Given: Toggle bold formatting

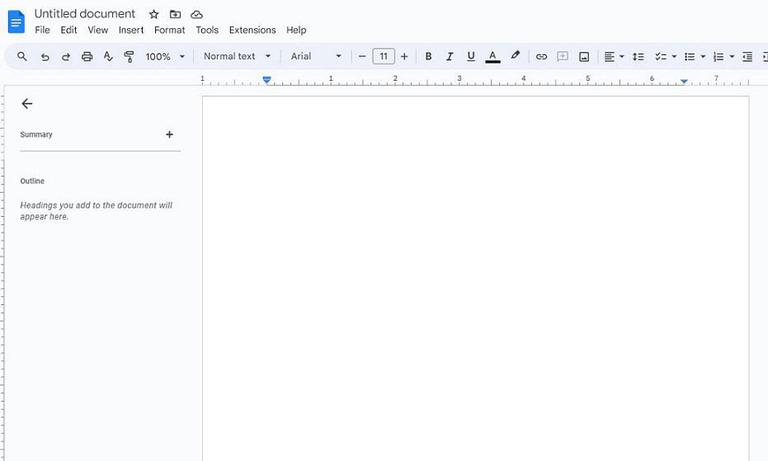Looking at the screenshot, I should tap(429, 56).
